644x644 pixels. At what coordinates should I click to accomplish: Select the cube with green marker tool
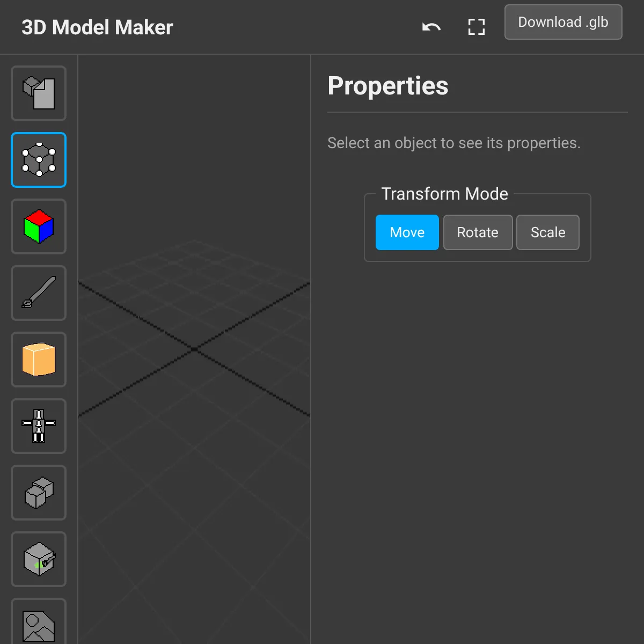pos(39,559)
